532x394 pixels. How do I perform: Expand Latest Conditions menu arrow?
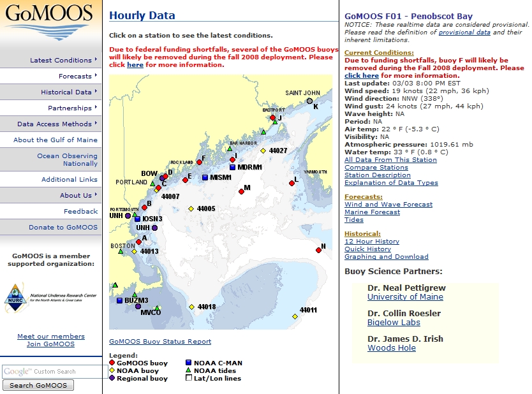pyautogui.click(x=96, y=59)
